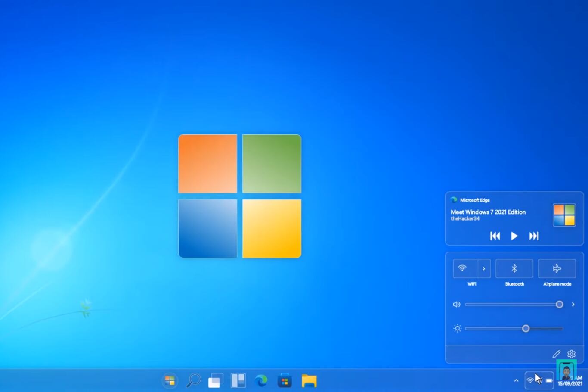Open the Widgets panel icon
The width and height of the screenshot is (588, 392).
coord(238,381)
